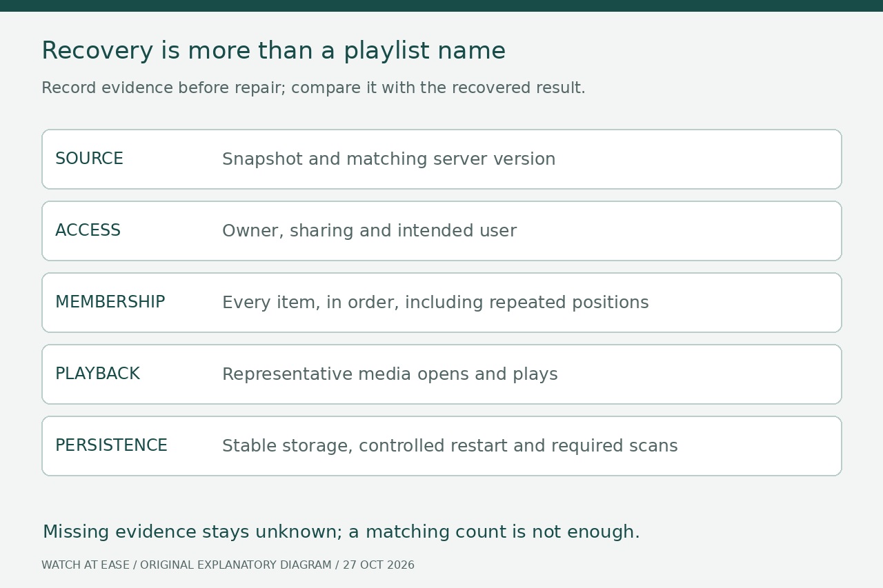Click 'Owner, sharing and intended user' text
883x588 pixels.
369,231
